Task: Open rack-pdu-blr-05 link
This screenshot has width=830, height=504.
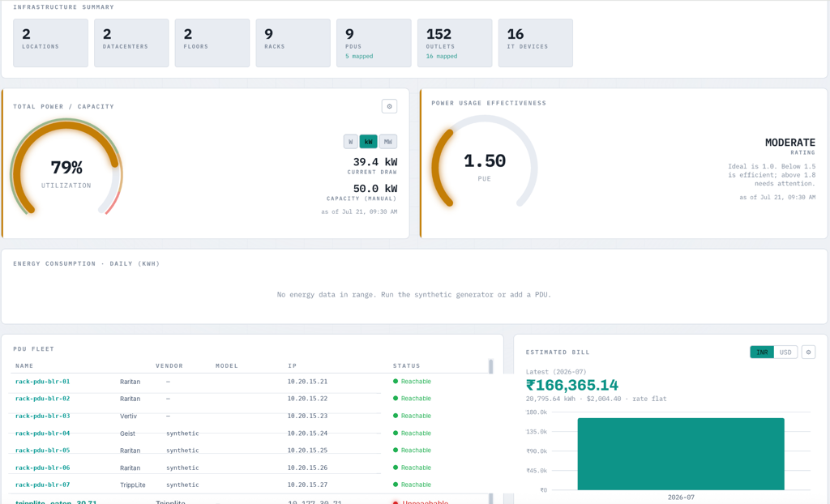Action: click(42, 450)
